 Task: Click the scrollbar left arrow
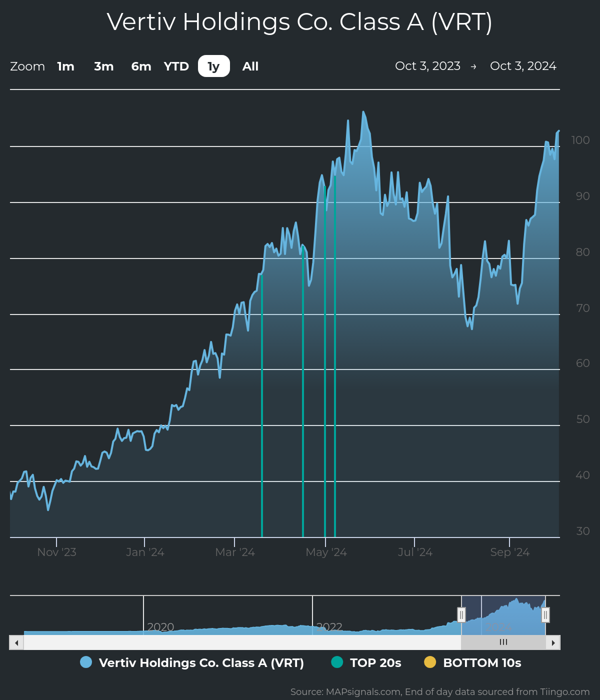pyautogui.click(x=16, y=642)
